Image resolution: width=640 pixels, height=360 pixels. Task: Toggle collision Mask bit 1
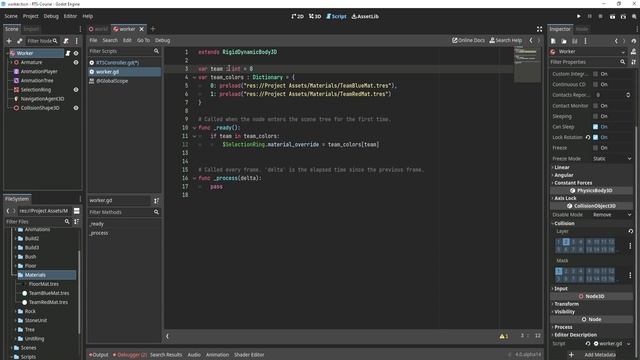[x=559, y=271]
